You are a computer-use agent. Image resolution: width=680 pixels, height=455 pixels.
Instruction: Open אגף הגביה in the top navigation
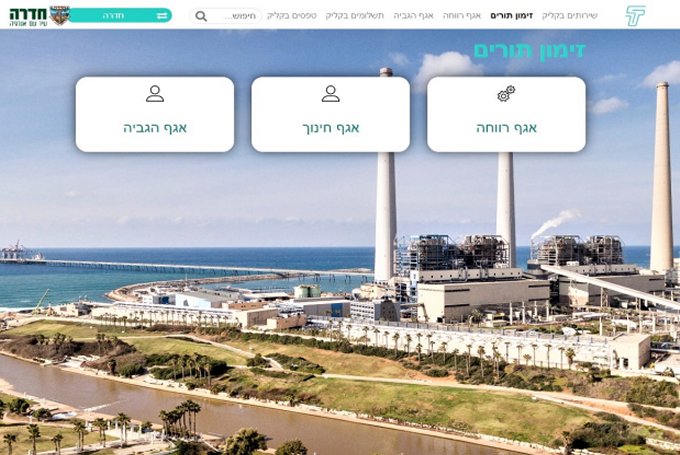click(x=413, y=16)
